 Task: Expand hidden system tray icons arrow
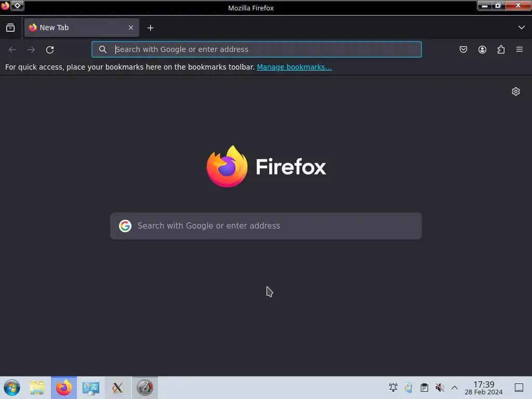point(455,388)
